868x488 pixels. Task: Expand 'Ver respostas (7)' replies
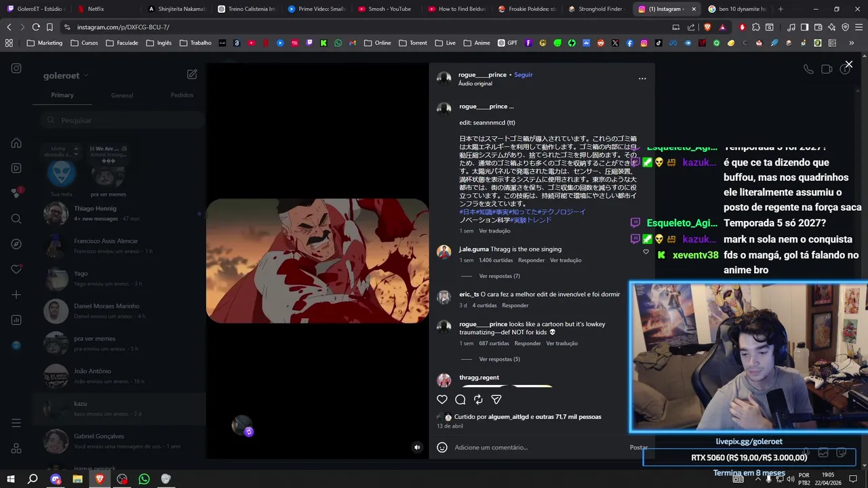499,277
